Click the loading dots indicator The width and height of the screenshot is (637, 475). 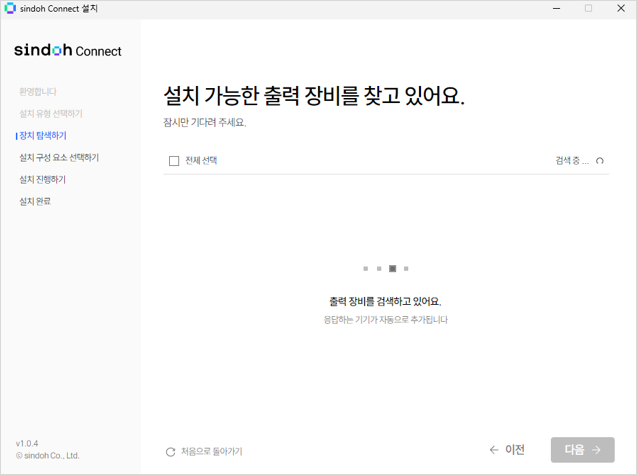tap(386, 269)
